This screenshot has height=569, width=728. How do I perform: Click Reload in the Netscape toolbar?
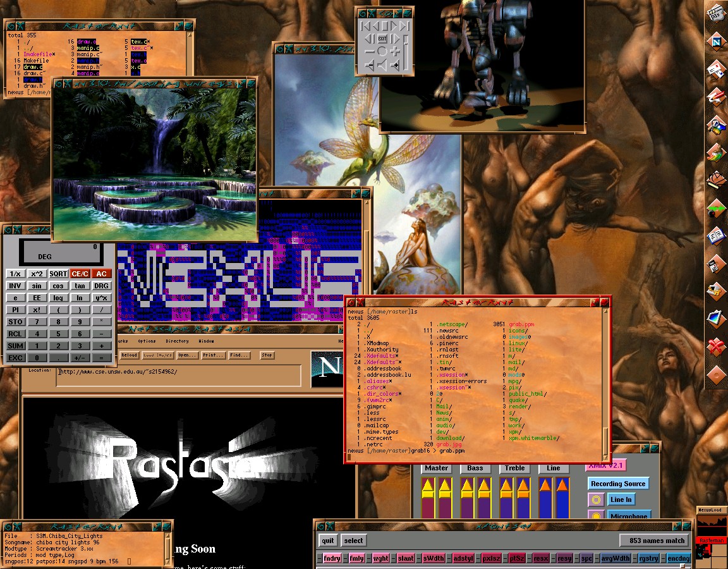(x=129, y=355)
